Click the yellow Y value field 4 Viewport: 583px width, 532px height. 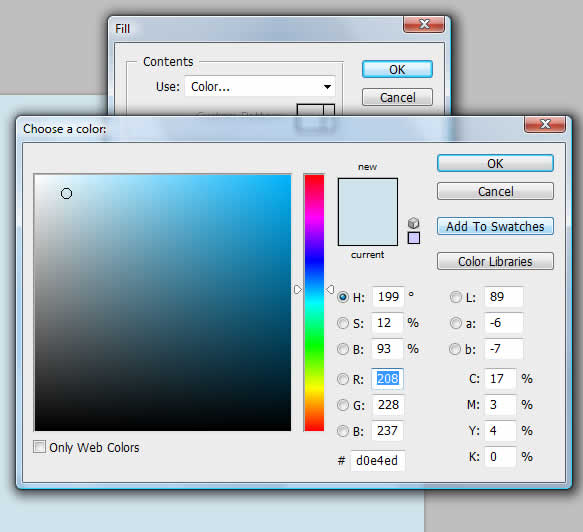click(500, 431)
